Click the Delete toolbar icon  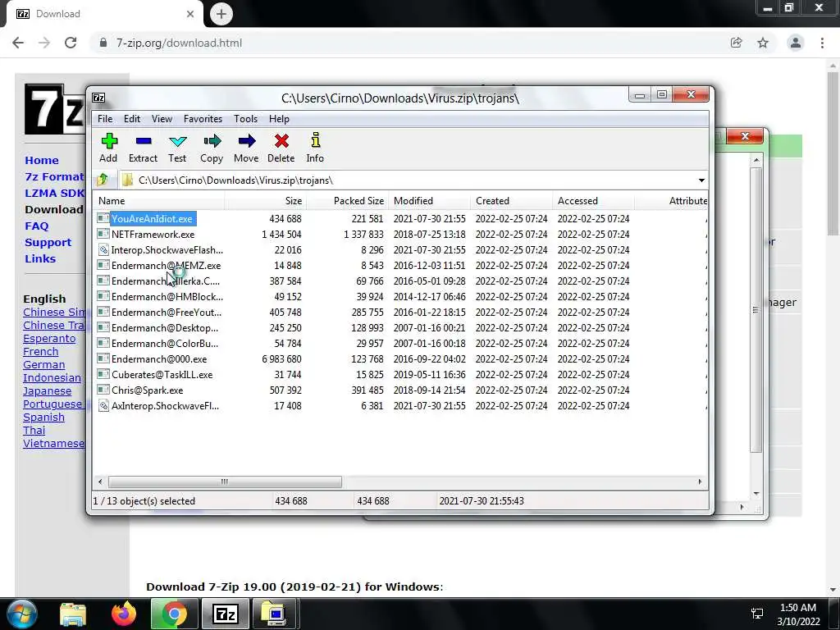tap(281, 141)
